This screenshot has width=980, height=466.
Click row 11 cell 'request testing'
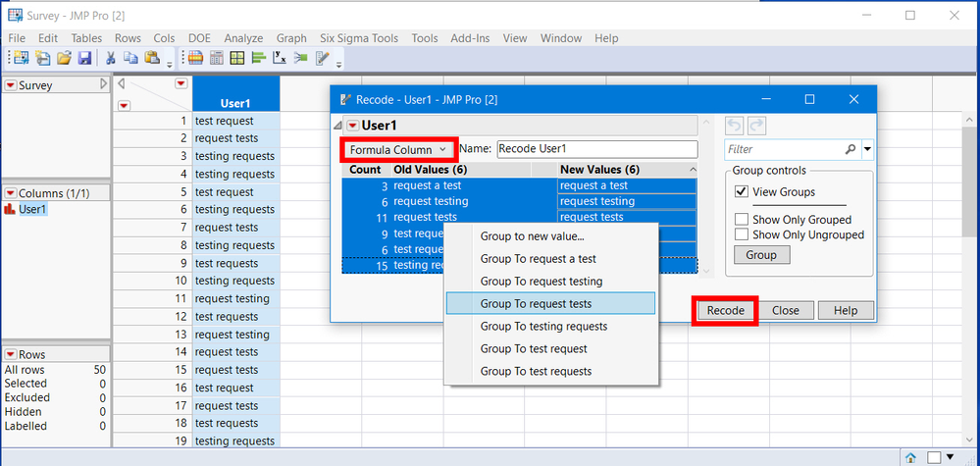pyautogui.click(x=236, y=298)
